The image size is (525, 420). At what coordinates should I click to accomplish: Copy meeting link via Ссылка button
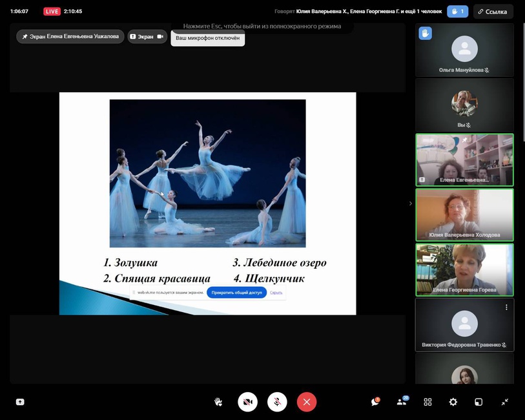(x=493, y=12)
